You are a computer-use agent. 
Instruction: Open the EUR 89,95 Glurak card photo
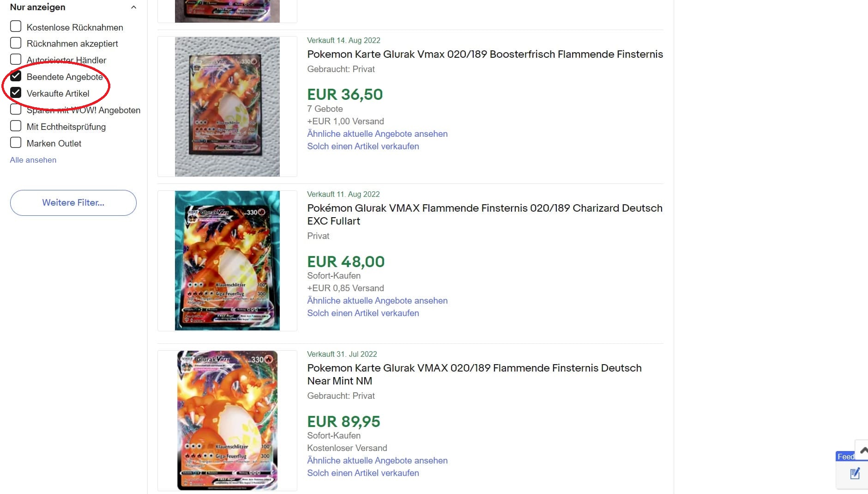pyautogui.click(x=227, y=421)
